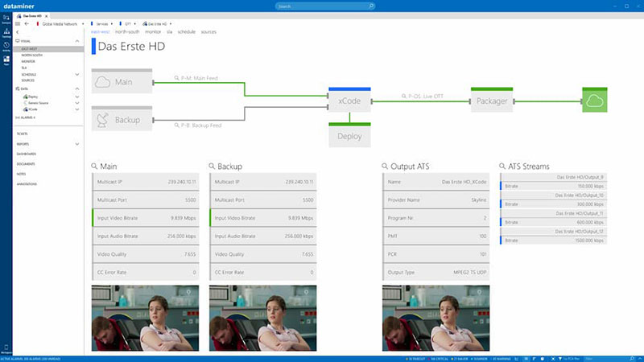This screenshot has height=362, width=644.
Task: Click the XCode icon in Data tree
Action: tap(26, 109)
